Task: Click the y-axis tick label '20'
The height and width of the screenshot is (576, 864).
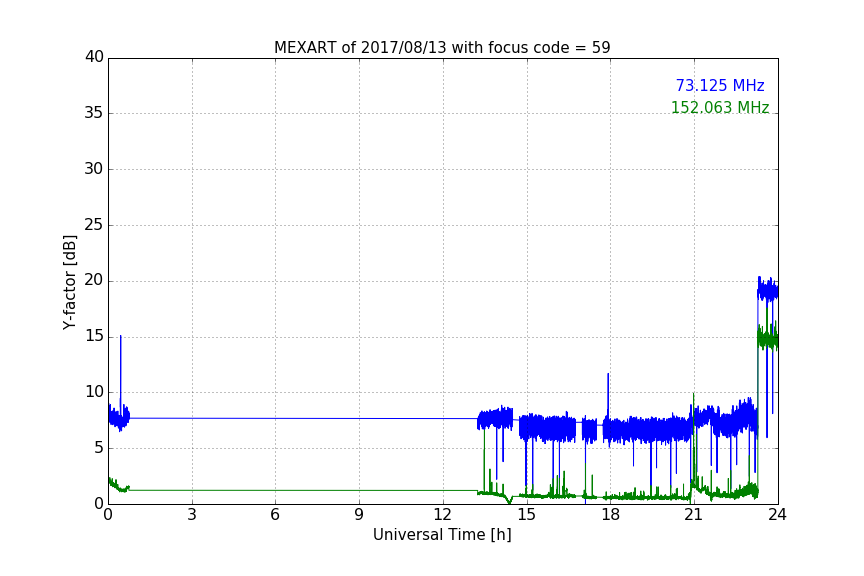Action: coord(94,281)
